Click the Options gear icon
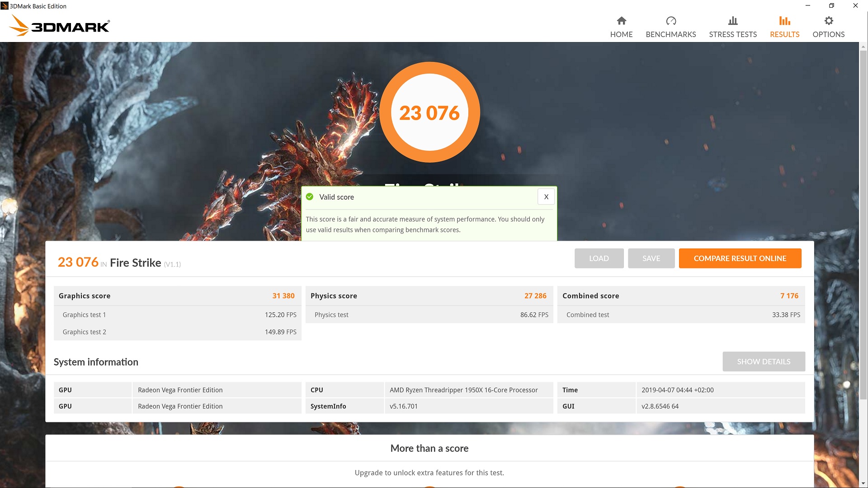868x488 pixels. coord(829,21)
